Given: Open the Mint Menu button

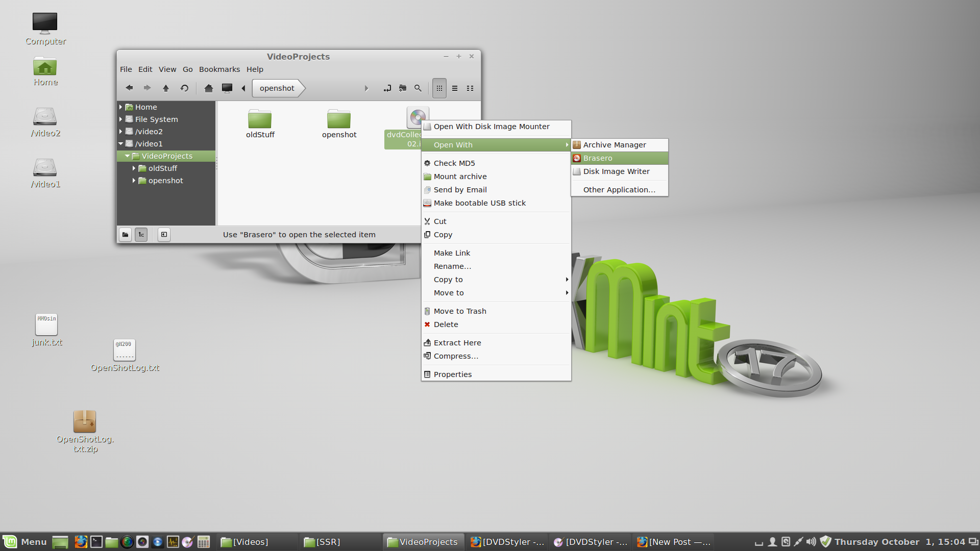Looking at the screenshot, I should 24,542.
